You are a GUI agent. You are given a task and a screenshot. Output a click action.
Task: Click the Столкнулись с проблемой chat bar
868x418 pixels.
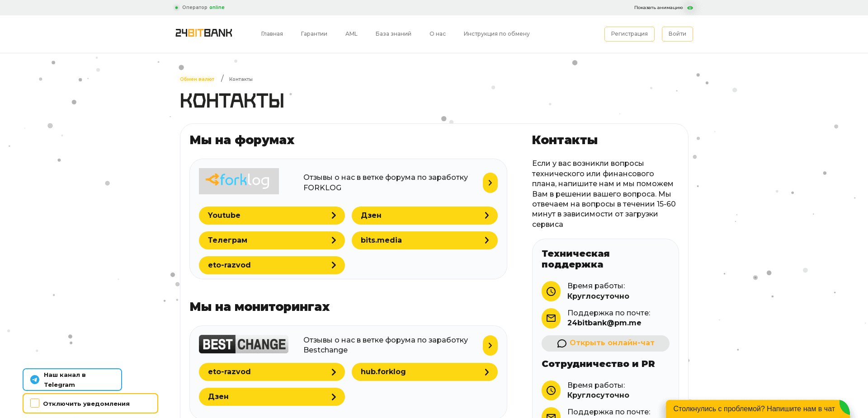pos(753,409)
